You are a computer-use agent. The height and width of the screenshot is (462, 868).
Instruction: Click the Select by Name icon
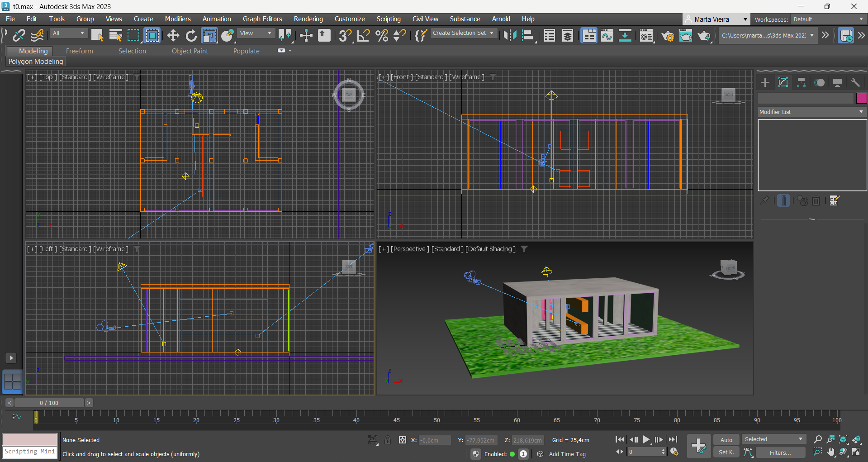point(116,35)
